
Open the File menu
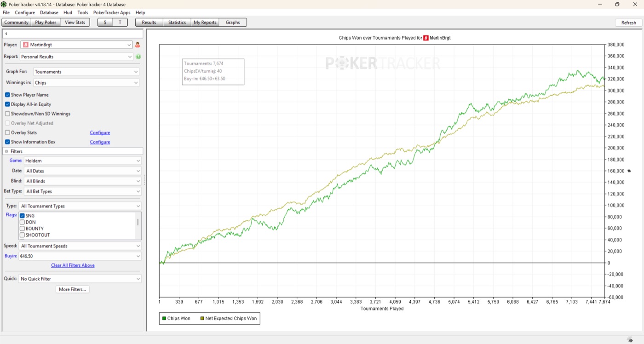click(x=6, y=12)
